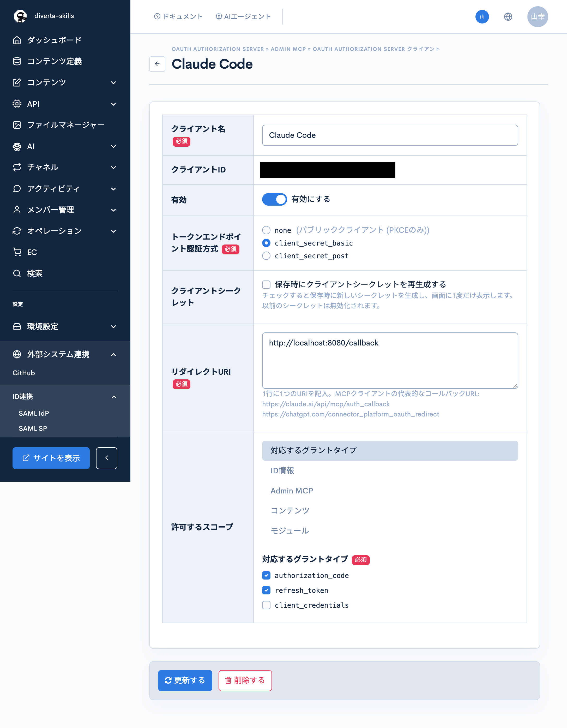Open GitHub integration menu item
The width and height of the screenshot is (567, 728).
click(x=24, y=373)
